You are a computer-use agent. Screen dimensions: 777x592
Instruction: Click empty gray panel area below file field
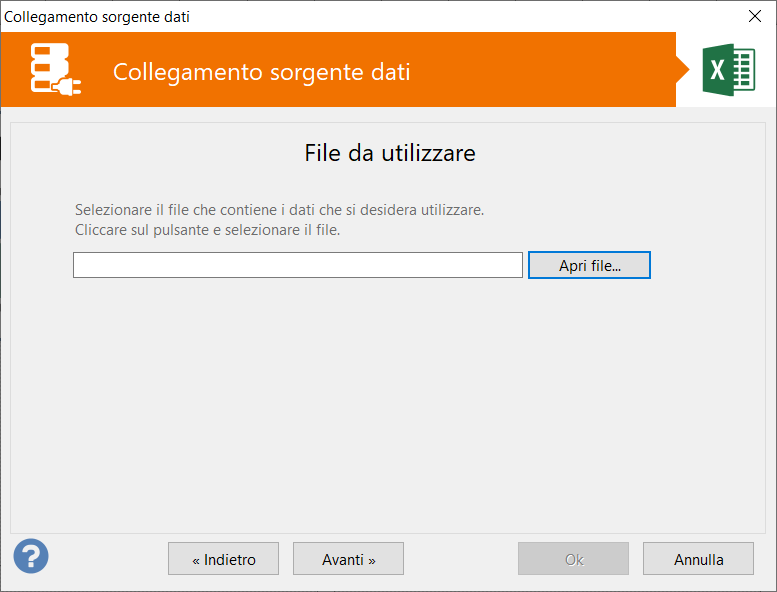click(388, 400)
